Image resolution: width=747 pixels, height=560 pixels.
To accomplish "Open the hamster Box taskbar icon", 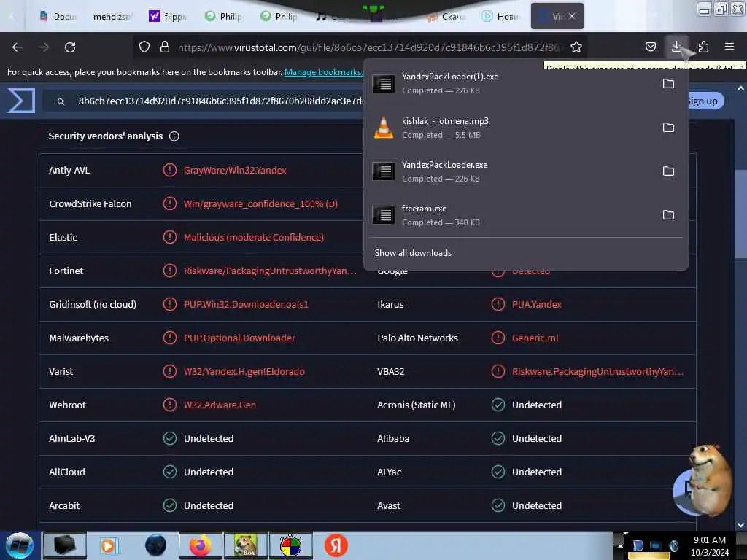I will 245,545.
